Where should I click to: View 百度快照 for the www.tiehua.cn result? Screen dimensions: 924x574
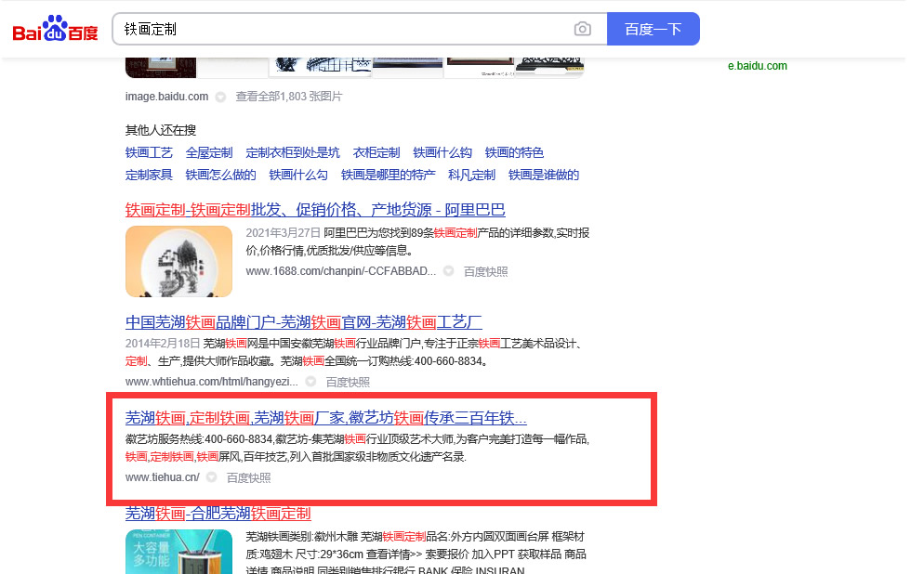pos(248,477)
